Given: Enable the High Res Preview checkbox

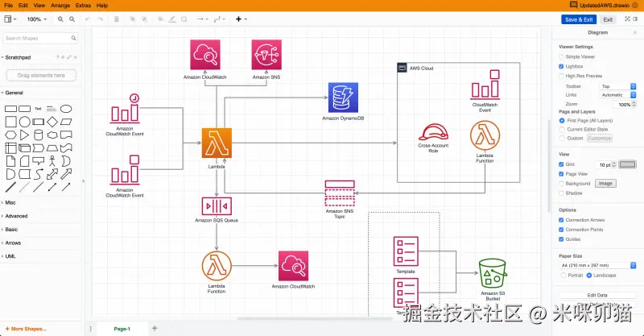Looking at the screenshot, I should click(561, 76).
